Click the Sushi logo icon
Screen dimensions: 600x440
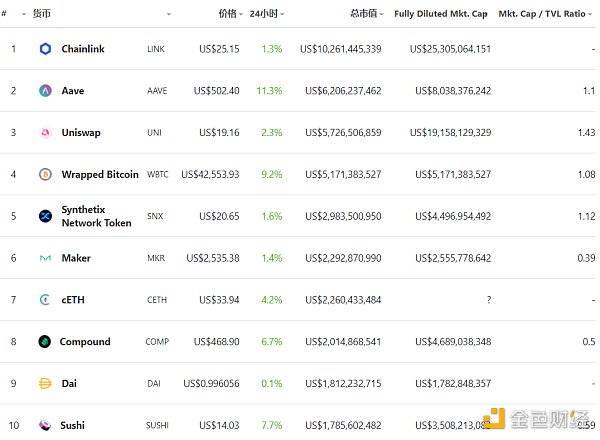pos(45,425)
